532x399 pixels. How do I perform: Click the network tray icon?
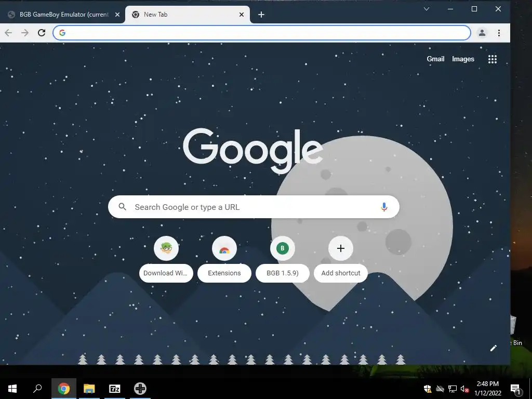coord(453,389)
